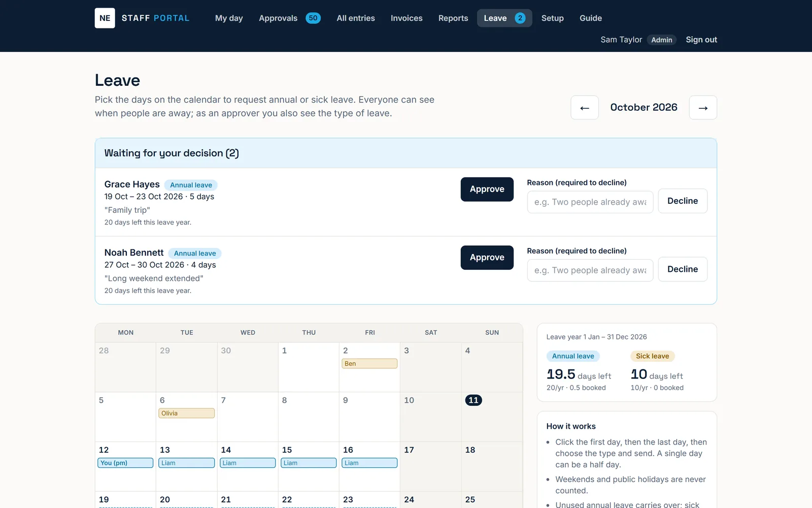Click the Sign out link
The width and height of the screenshot is (812, 508).
[701, 40]
